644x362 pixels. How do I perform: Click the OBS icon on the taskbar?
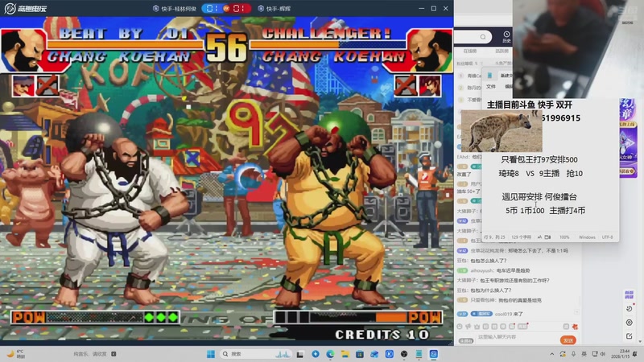click(404, 354)
